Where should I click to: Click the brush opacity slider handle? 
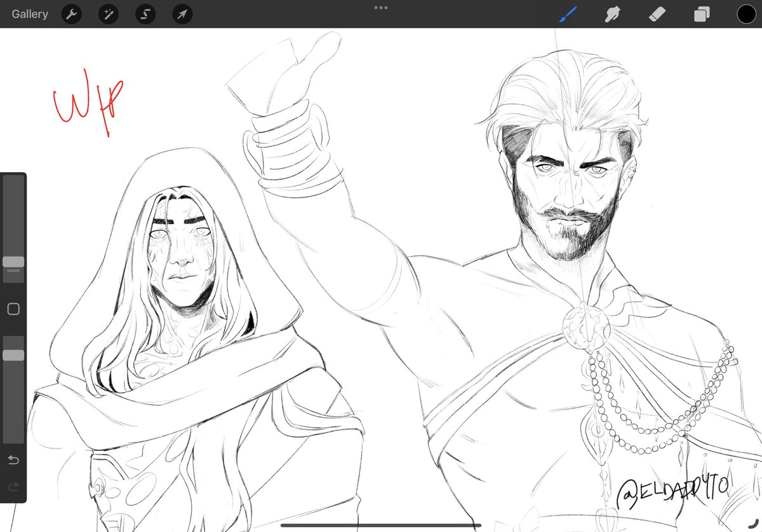pyautogui.click(x=13, y=356)
